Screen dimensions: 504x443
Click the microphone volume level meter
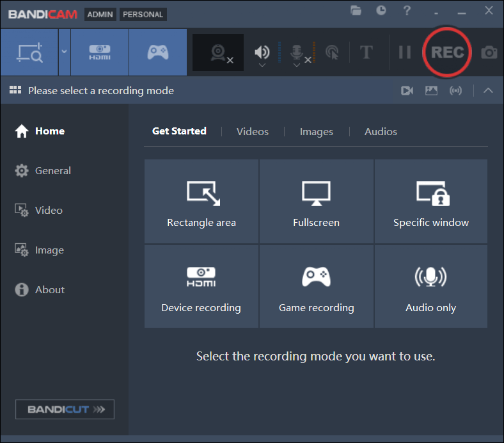pos(313,52)
